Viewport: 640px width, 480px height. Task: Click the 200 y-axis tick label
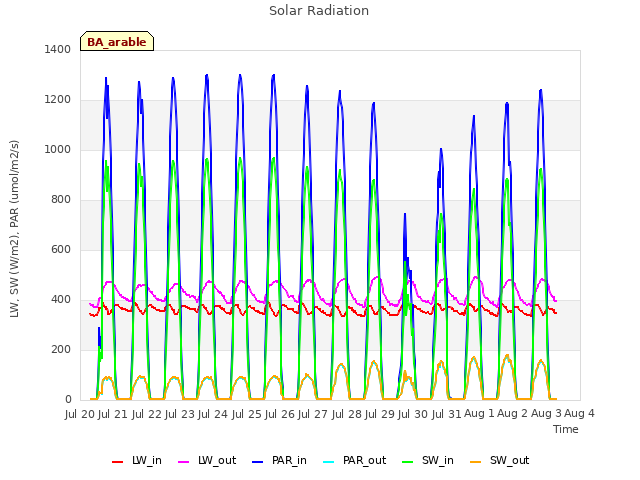tap(61, 349)
